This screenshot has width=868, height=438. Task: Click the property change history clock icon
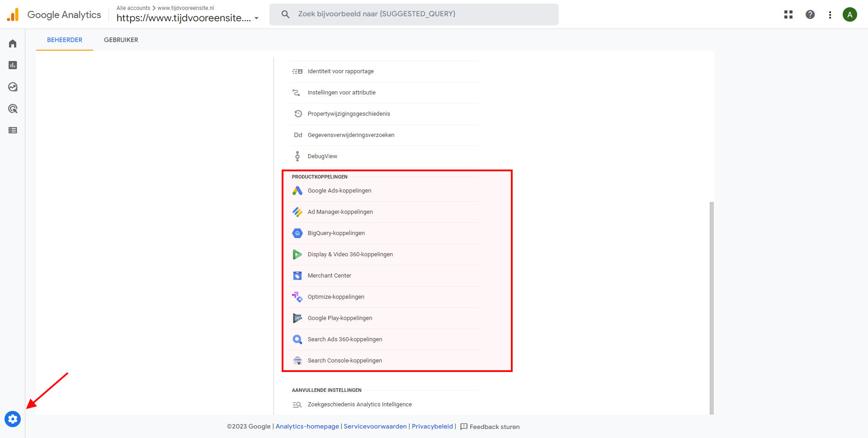point(298,114)
